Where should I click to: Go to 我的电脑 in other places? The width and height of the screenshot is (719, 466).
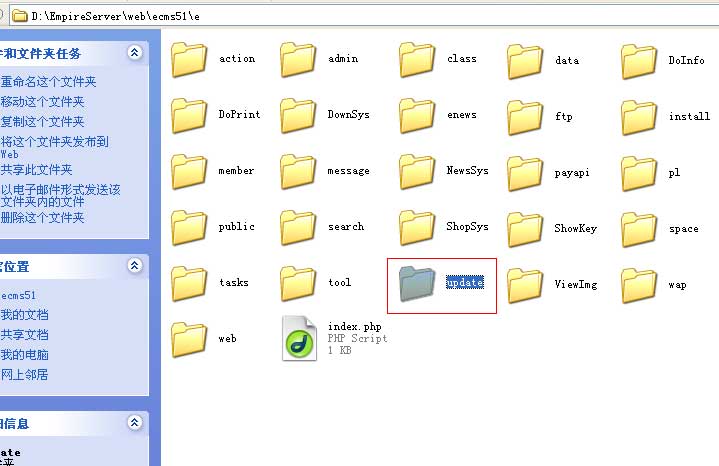click(x=25, y=355)
